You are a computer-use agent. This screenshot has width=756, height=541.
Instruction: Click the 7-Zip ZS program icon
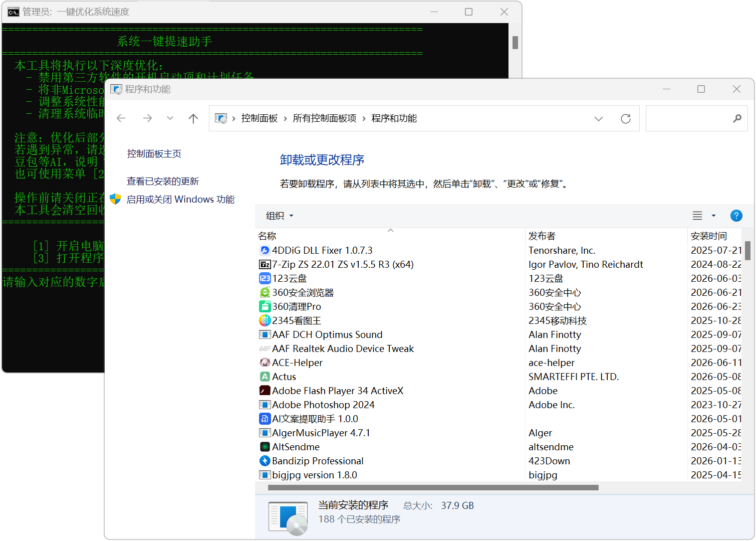265,264
